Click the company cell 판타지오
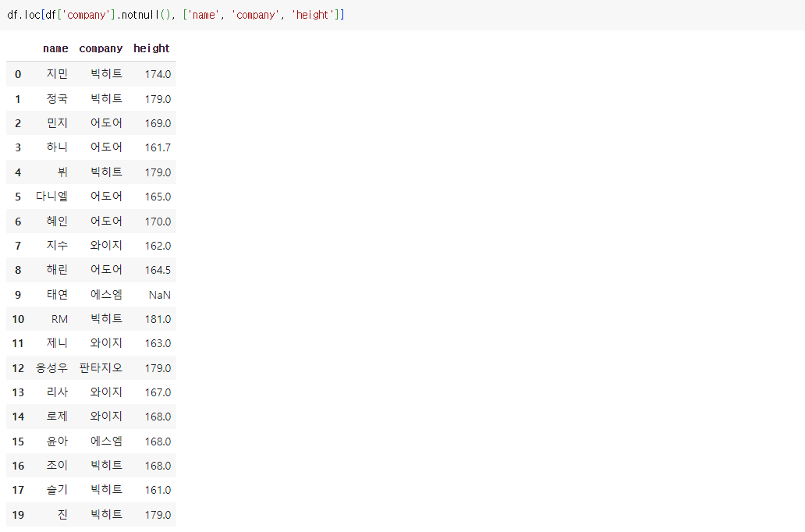Viewport: 805px width, 532px height. click(x=101, y=368)
